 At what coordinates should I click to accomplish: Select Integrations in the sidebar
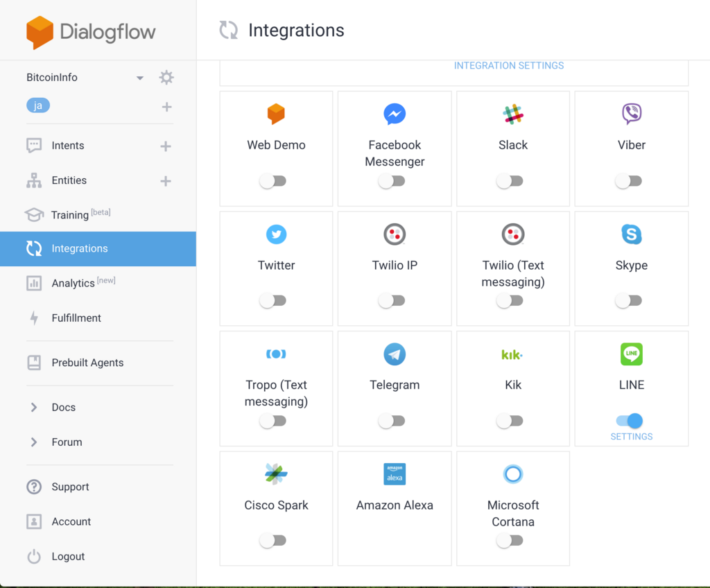coord(98,249)
